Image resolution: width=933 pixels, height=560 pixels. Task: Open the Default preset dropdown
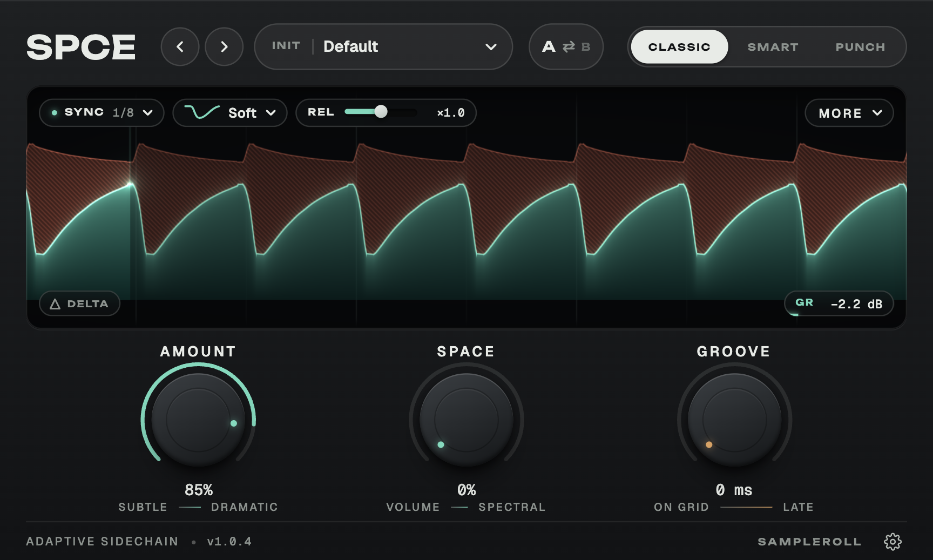[x=383, y=46]
